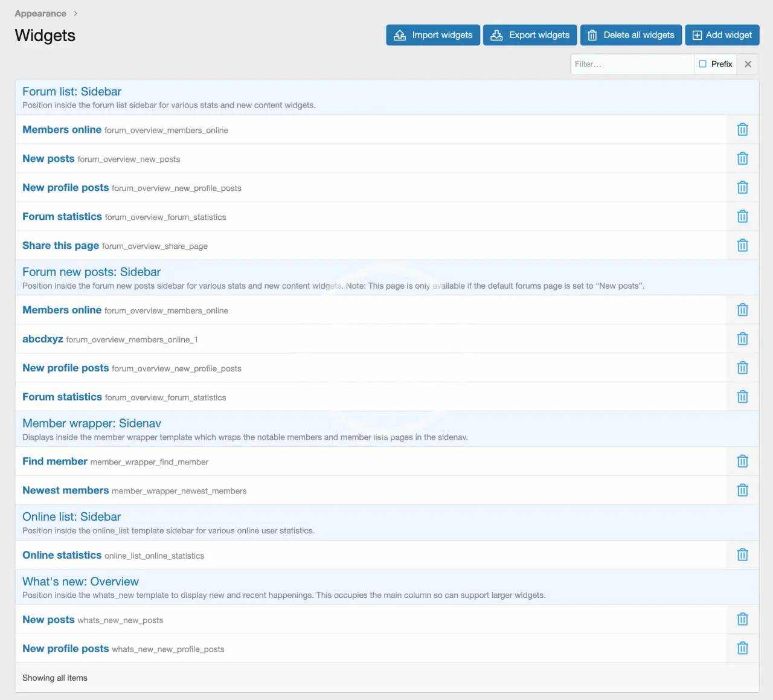Delete Online statistics widget using trash icon
The image size is (773, 700).
tap(742, 554)
